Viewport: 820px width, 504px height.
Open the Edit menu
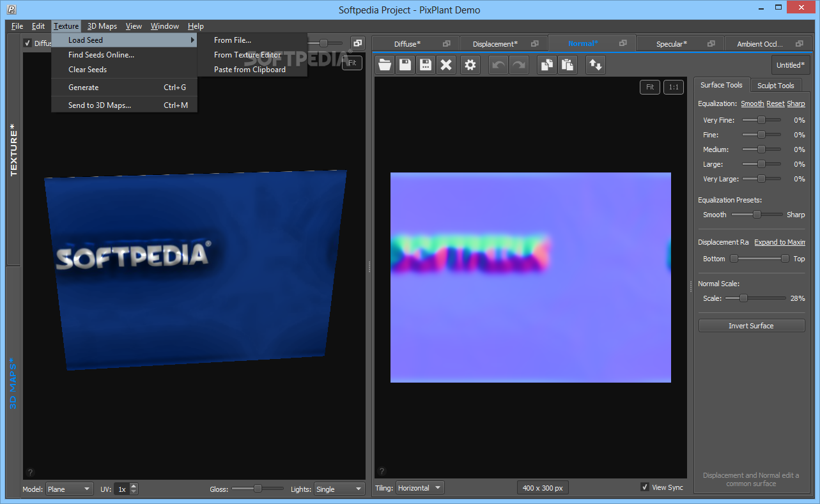point(38,26)
